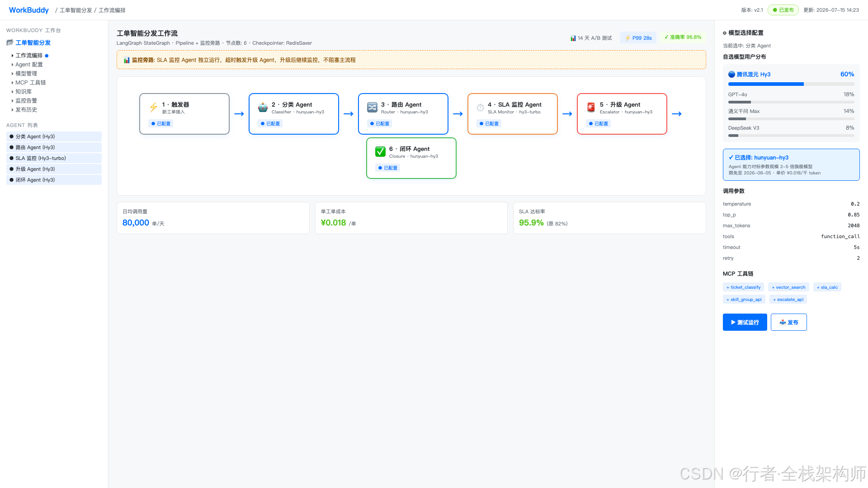
Task: Open 升级 Agent (Hy3) in Agent list
Action: pos(54,169)
